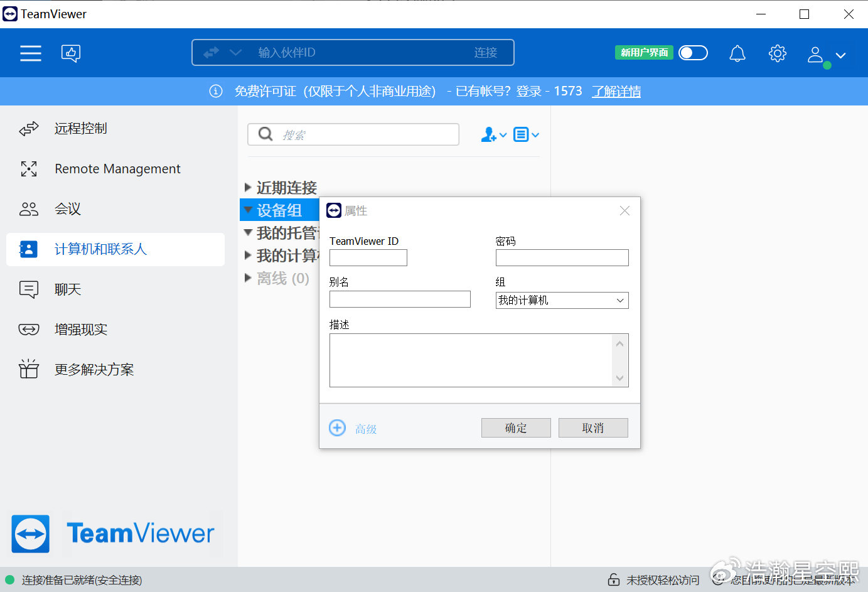The height and width of the screenshot is (592, 868).
Task: Click the unlocked padlock status icon
Action: click(x=614, y=579)
